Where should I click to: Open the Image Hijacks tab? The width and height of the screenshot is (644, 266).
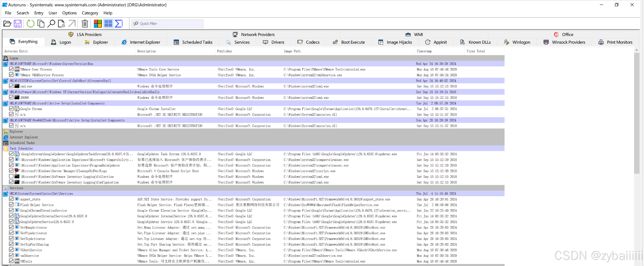(x=395, y=42)
